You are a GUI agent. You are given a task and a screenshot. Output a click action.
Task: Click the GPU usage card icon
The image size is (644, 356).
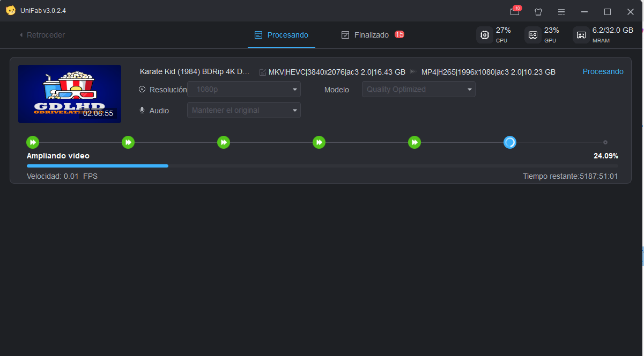533,35
